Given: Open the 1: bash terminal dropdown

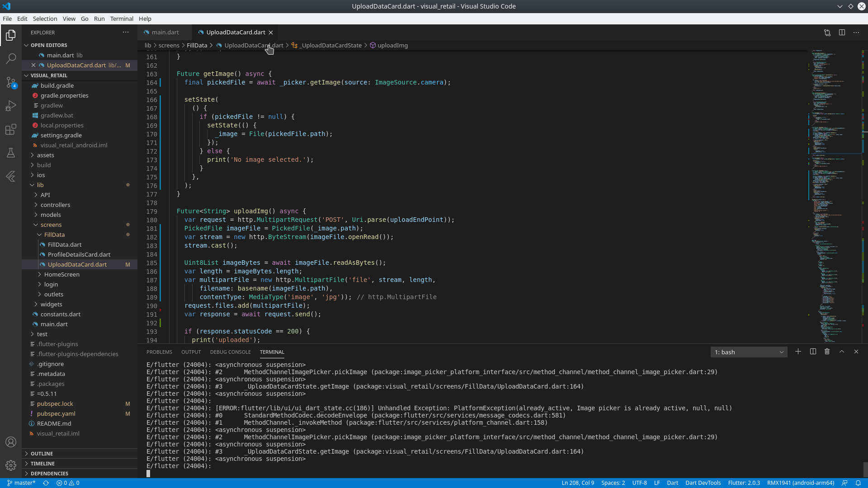Looking at the screenshot, I should pyautogui.click(x=749, y=352).
